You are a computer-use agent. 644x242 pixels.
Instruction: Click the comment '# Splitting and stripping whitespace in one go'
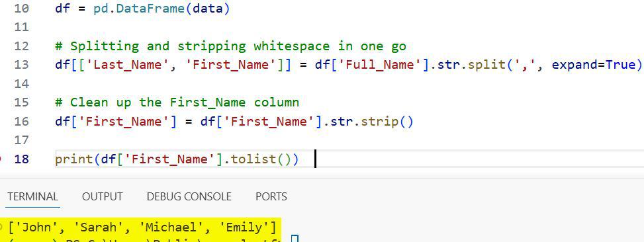coord(230,46)
